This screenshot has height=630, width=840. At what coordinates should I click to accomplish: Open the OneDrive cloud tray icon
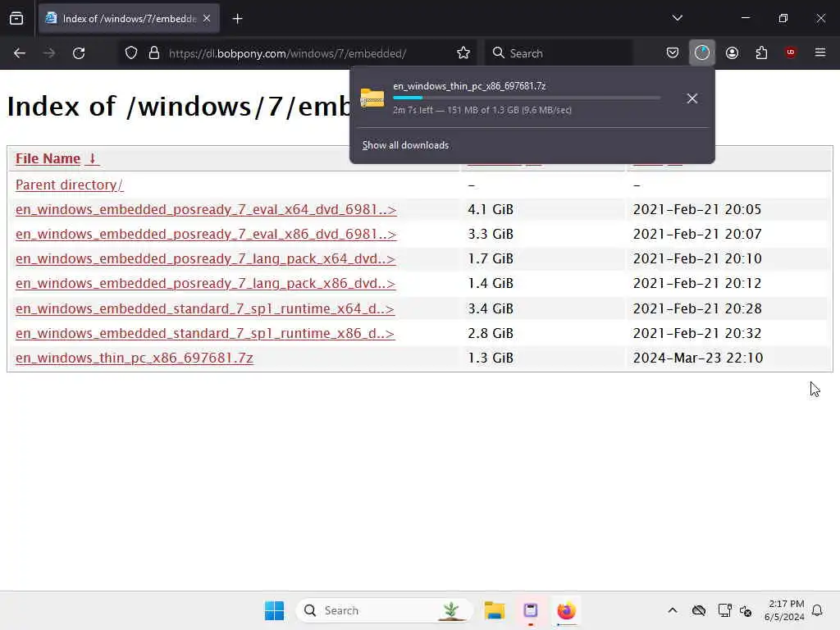[699, 610]
